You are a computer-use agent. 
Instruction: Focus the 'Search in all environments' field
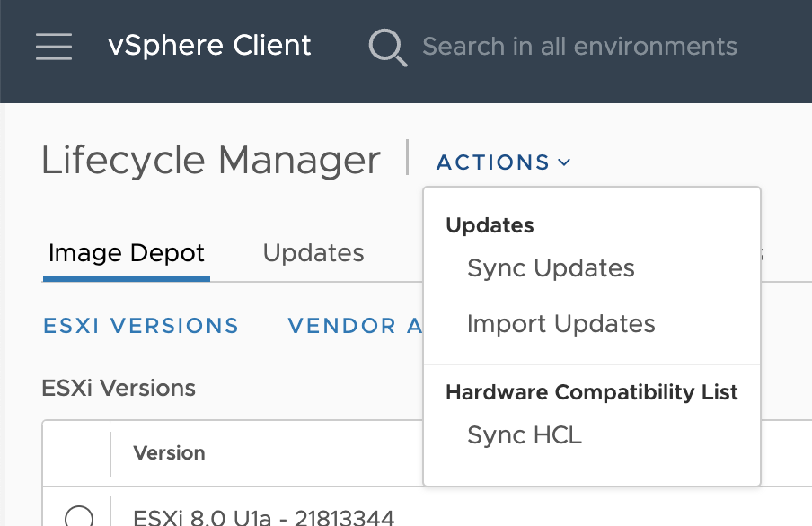(579, 47)
